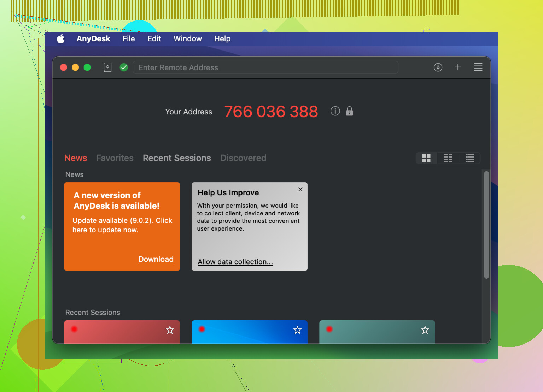Favorite the teal recent session
Screen dimensions: 543x392
425,330
